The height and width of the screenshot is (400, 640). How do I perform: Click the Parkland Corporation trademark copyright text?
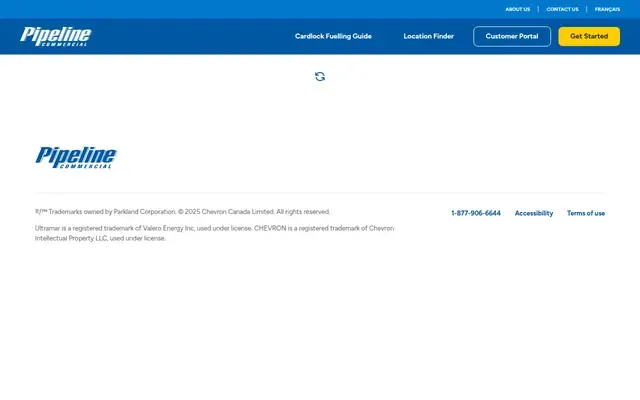(x=182, y=212)
